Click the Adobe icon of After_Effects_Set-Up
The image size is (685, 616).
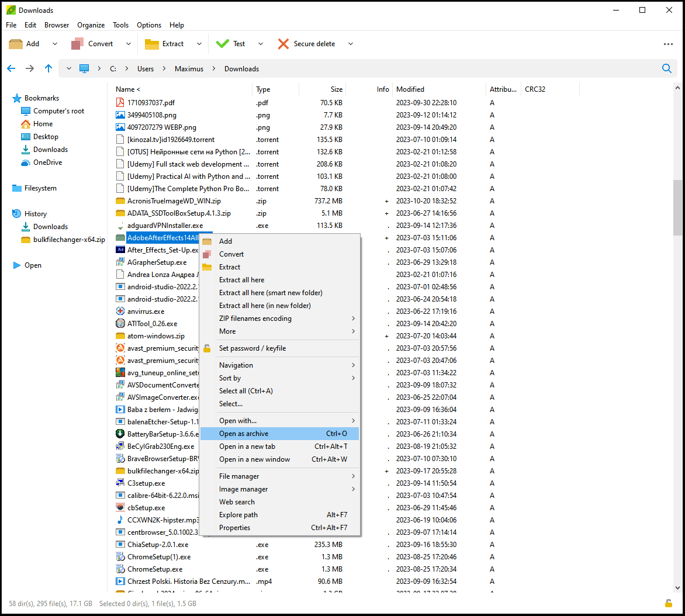[x=120, y=250]
